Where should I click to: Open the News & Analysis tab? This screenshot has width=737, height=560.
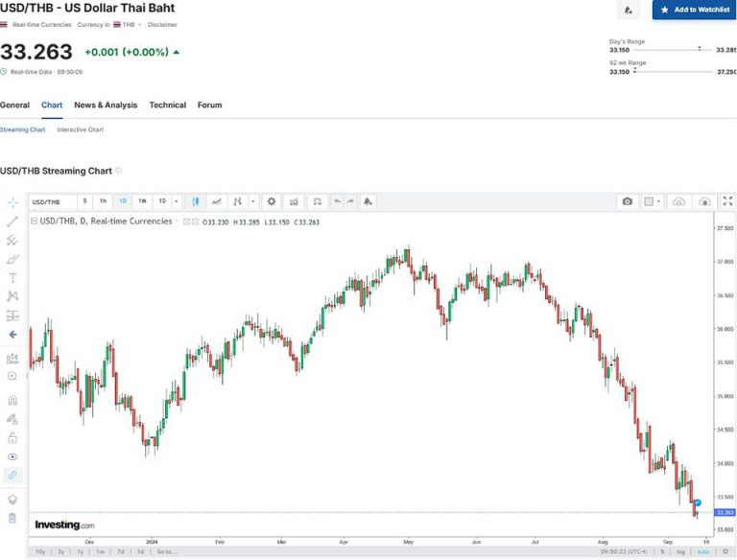[x=106, y=105]
